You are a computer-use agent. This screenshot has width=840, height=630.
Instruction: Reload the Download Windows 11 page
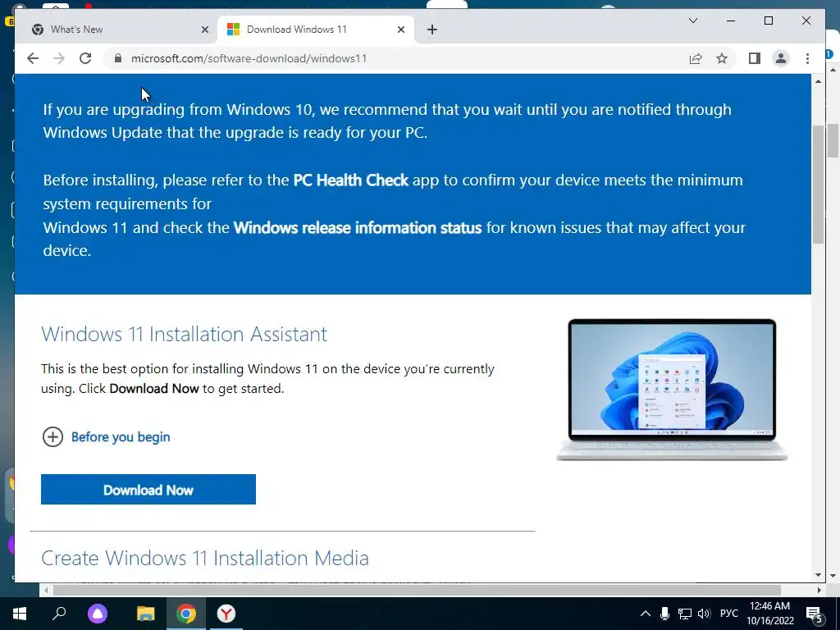pyautogui.click(x=85, y=58)
